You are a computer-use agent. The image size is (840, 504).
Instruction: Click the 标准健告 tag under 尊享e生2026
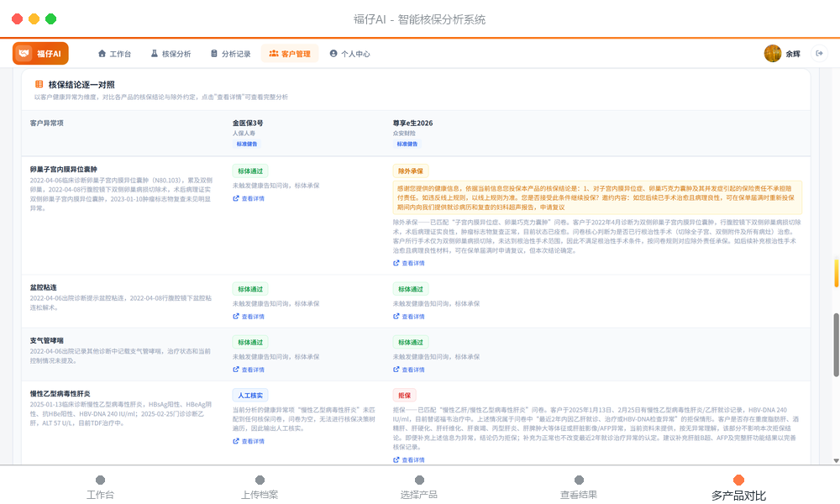407,144
